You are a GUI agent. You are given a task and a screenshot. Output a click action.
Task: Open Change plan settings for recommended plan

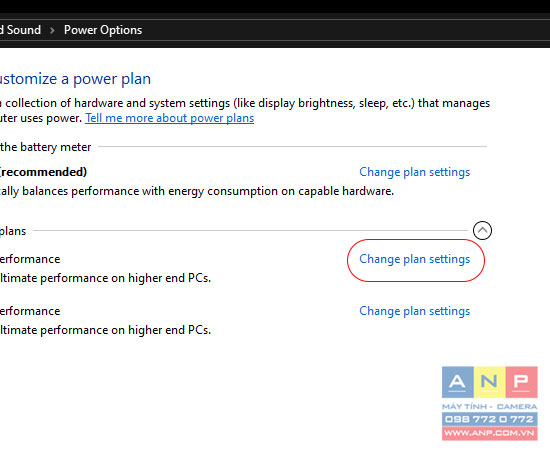pos(415,172)
